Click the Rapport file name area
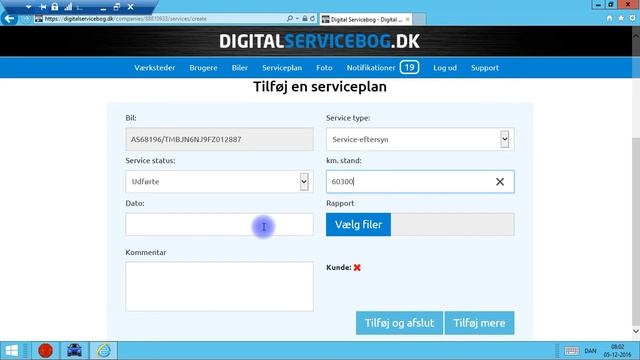640x360 pixels. [452, 224]
